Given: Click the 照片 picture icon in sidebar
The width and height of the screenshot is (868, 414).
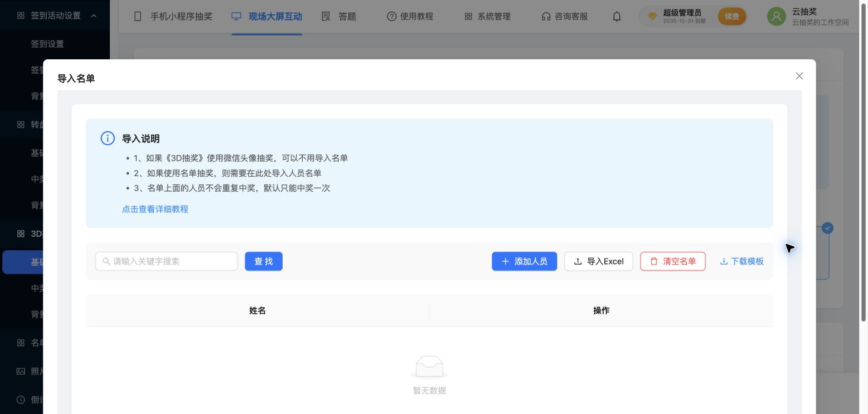Looking at the screenshot, I should [x=21, y=371].
